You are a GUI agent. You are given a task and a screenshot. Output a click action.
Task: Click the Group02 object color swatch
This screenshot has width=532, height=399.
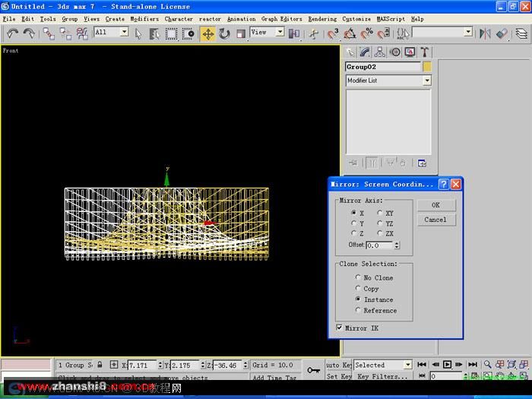(x=427, y=67)
